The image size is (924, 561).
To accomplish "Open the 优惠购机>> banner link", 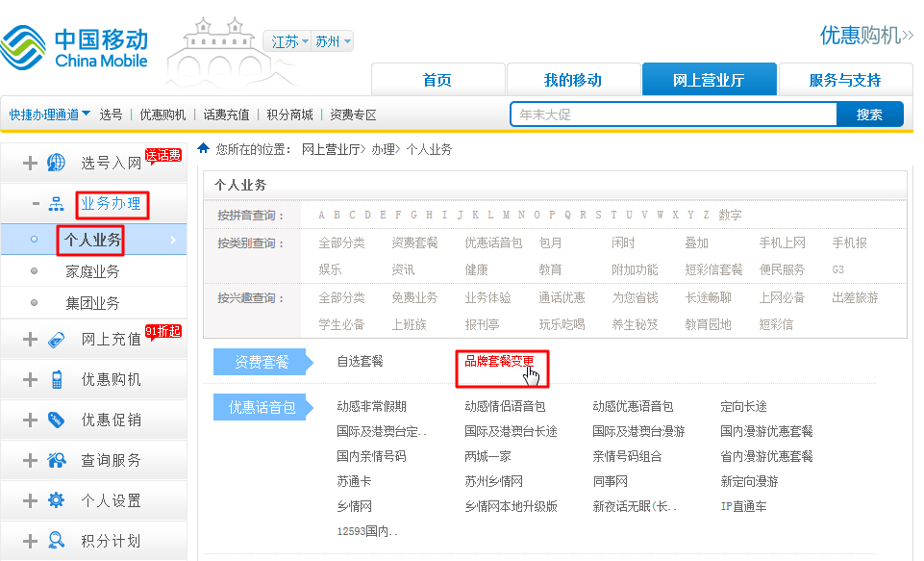I will [866, 36].
